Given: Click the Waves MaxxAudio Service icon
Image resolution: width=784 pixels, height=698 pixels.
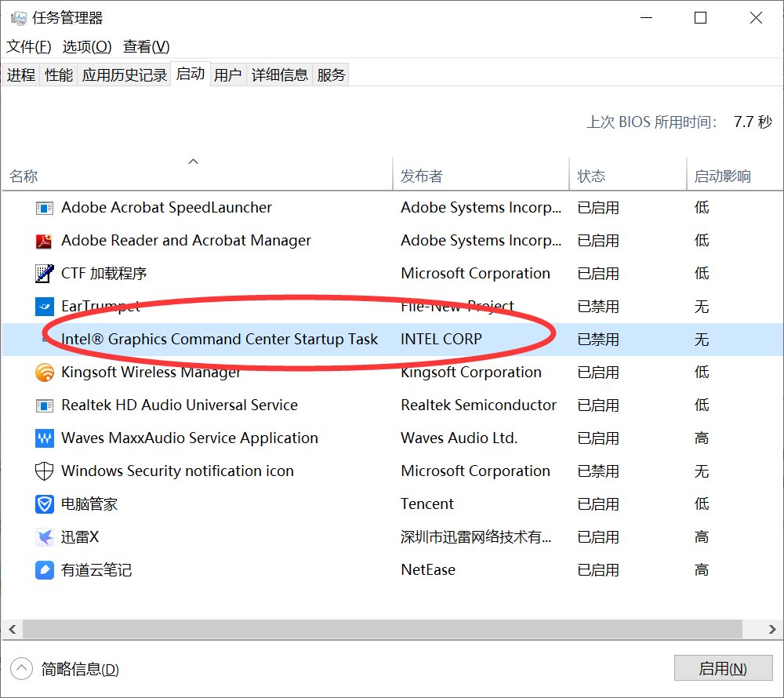Looking at the screenshot, I should (x=45, y=438).
